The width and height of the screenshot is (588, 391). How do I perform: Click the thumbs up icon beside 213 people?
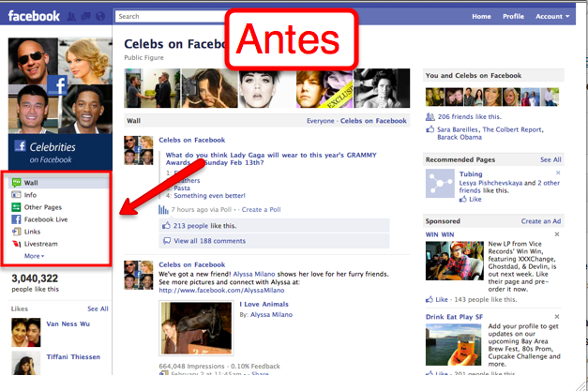coord(166,226)
